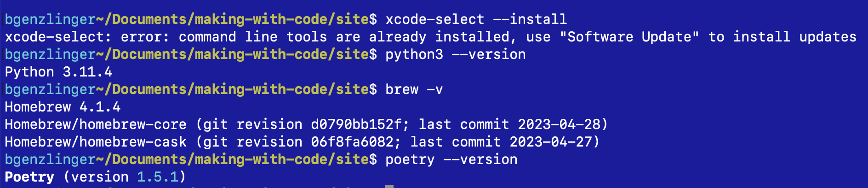Click git revision hash 06f8fa6082
Screen dimensions: 868x188
[352, 142]
